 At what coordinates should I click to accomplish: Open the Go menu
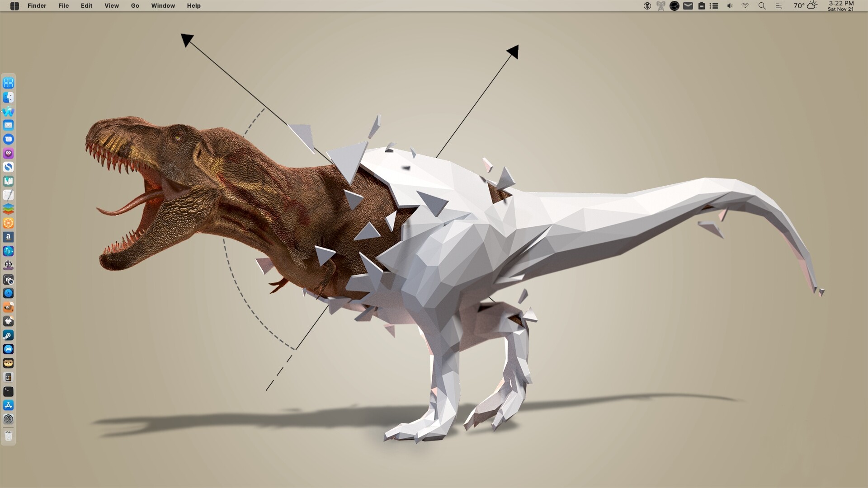[x=135, y=5]
